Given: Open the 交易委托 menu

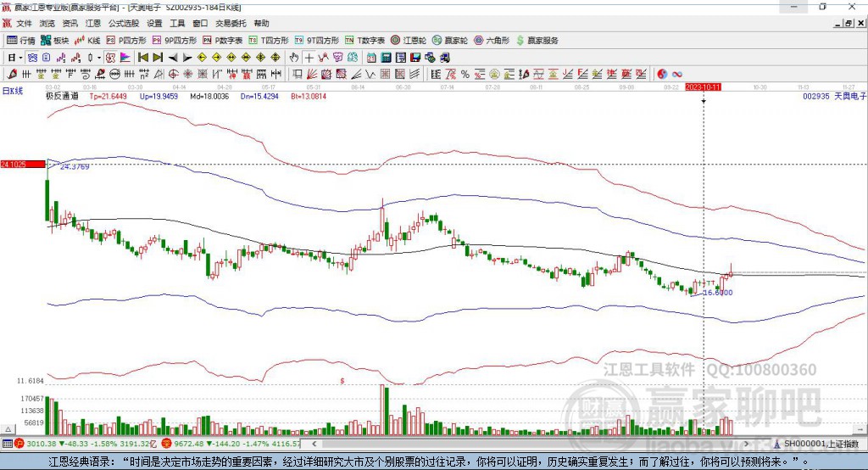Looking at the screenshot, I should [231, 23].
